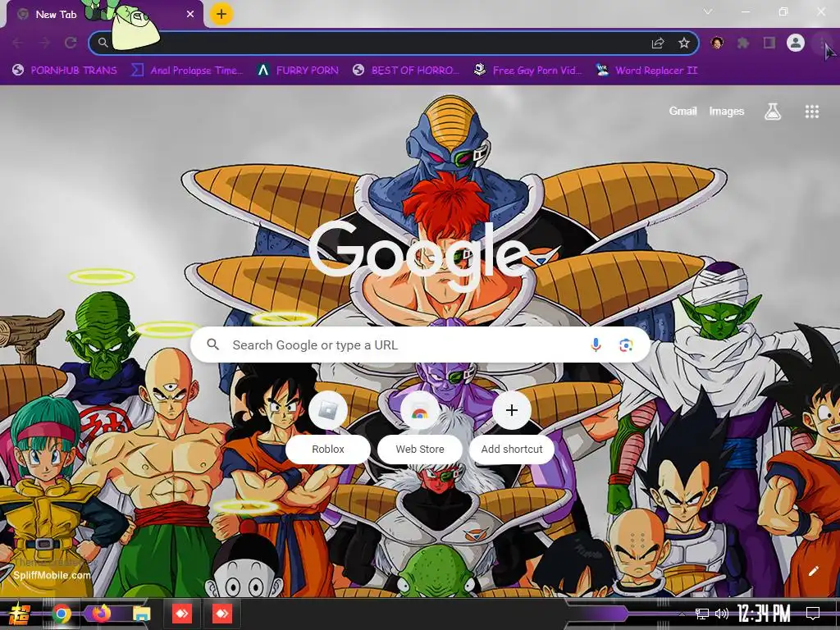840x630 pixels.
Task: Click the forward navigation arrow
Action: (x=44, y=43)
